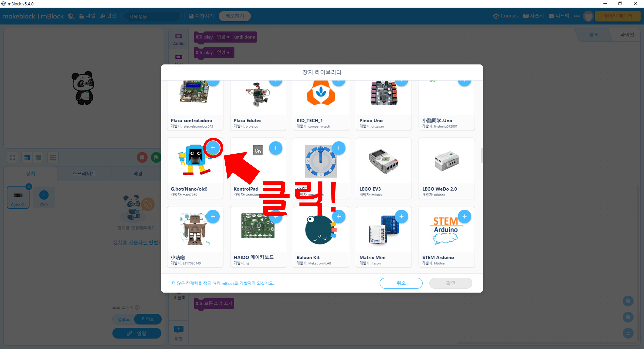
Task: Switch mode to 라이브 (live)
Action: point(148,319)
